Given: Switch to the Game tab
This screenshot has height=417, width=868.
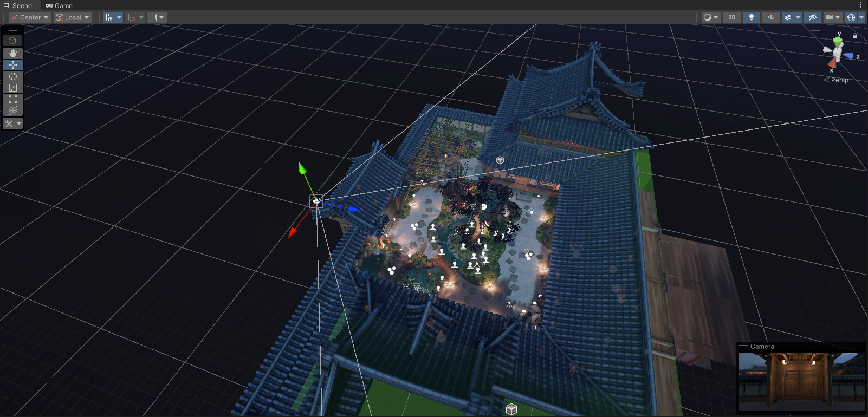Looking at the screenshot, I should (59, 5).
